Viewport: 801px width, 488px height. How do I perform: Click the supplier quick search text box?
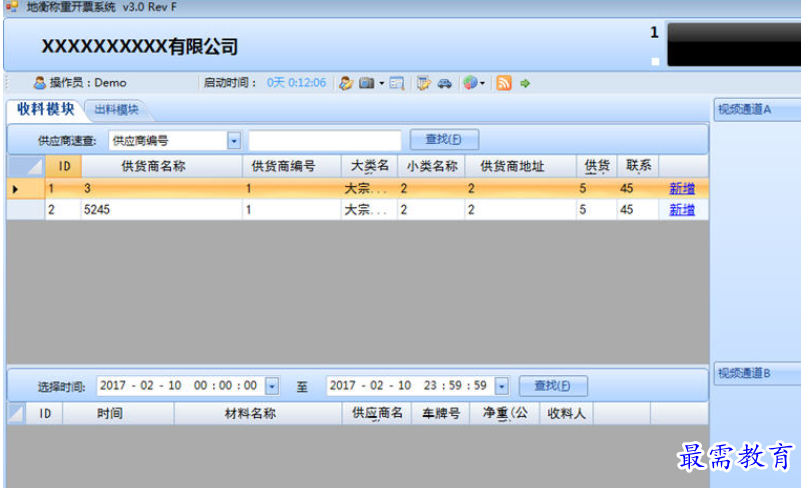click(325, 141)
